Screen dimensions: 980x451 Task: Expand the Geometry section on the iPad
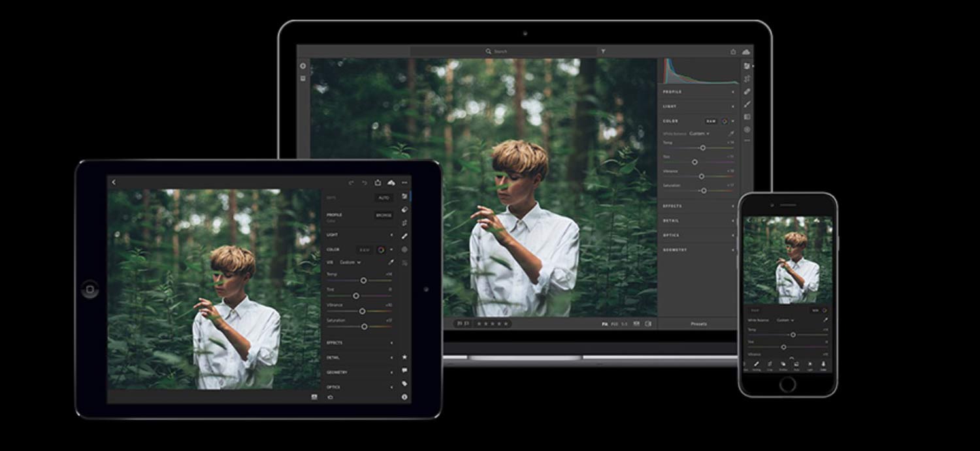[338, 372]
